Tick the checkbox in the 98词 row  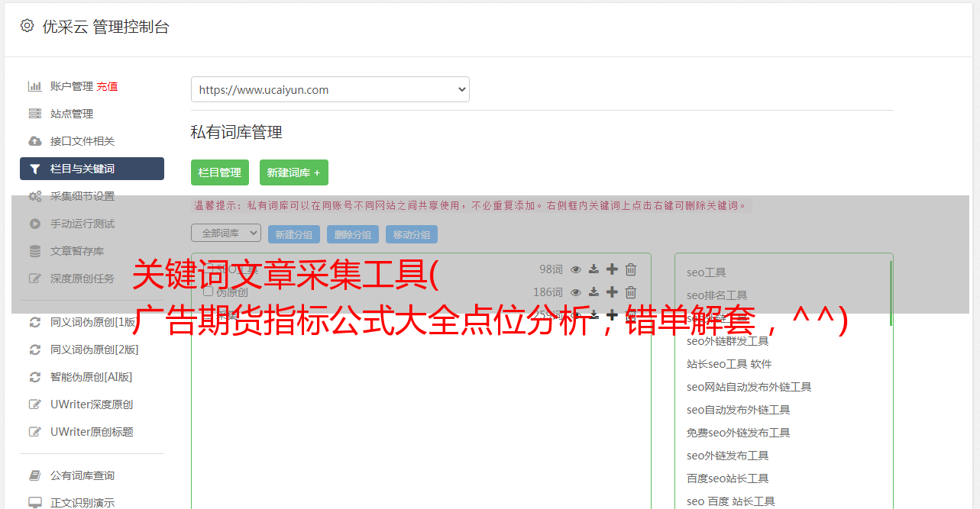208,269
